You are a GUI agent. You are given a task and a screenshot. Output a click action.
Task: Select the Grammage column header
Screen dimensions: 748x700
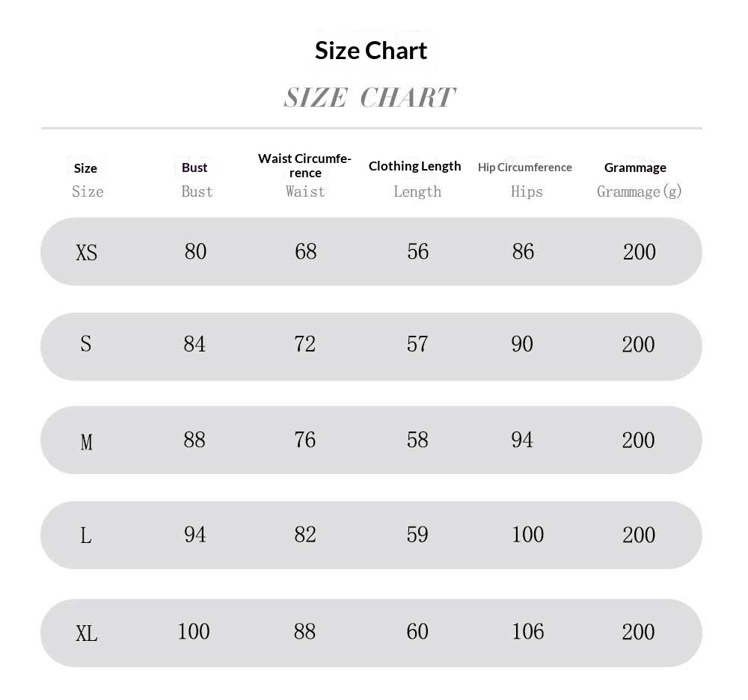coord(635,168)
